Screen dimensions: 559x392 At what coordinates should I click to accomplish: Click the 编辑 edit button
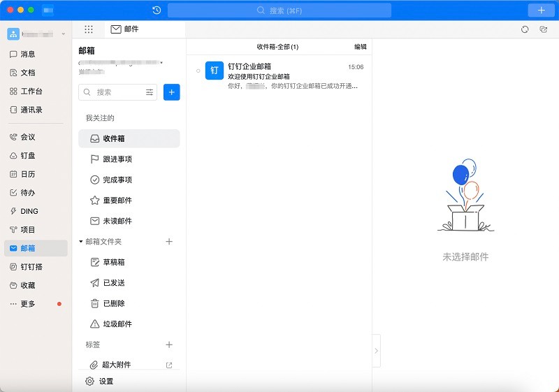[x=360, y=47]
